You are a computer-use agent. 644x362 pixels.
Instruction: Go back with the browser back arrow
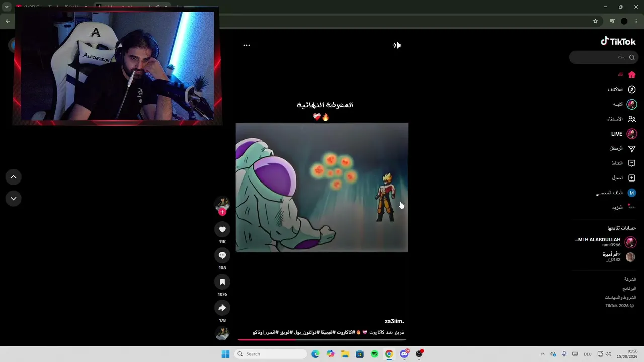pyautogui.click(x=8, y=21)
